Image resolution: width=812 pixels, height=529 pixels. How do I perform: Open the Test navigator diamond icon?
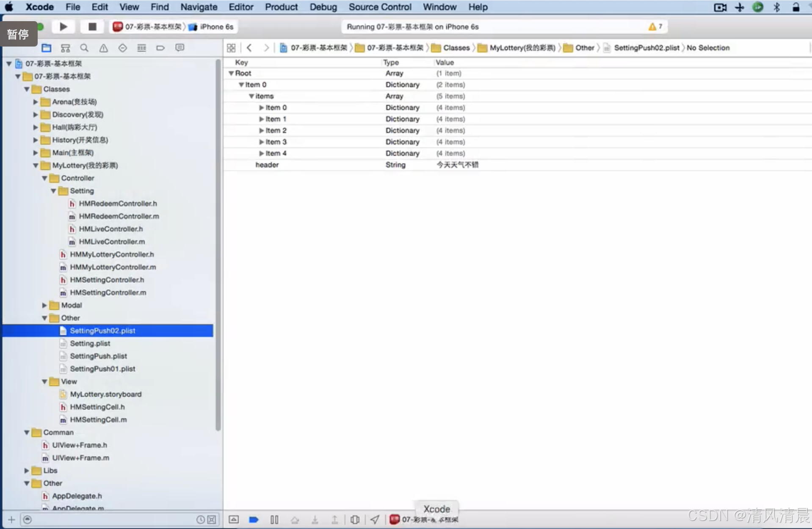(x=122, y=48)
